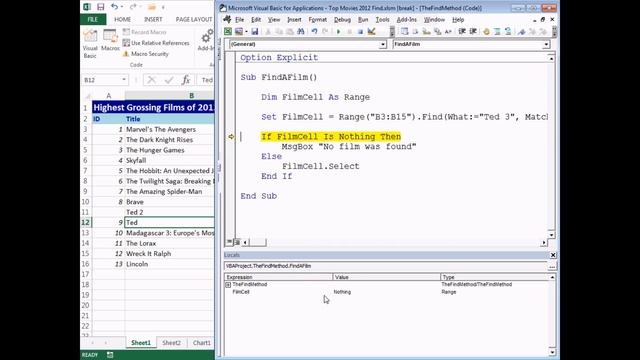The image size is (640, 360).
Task: Click cell containing Skyfall
Action: [x=169, y=160]
